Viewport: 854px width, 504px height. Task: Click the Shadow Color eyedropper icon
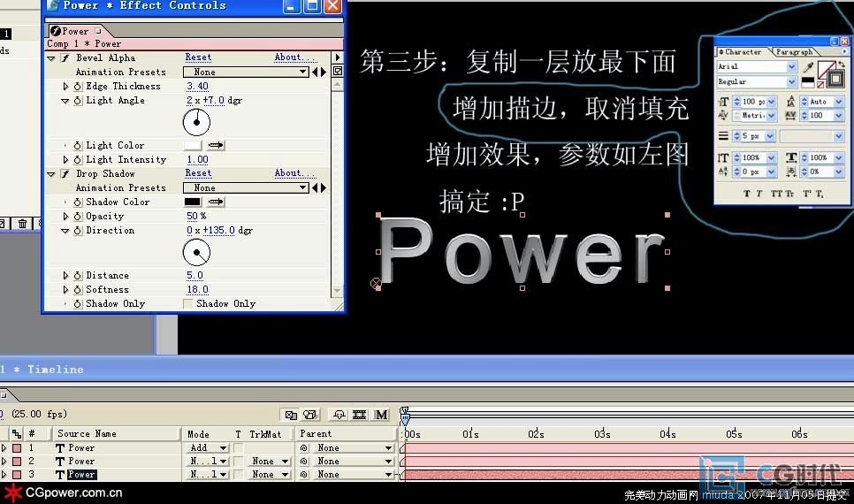pos(216,202)
